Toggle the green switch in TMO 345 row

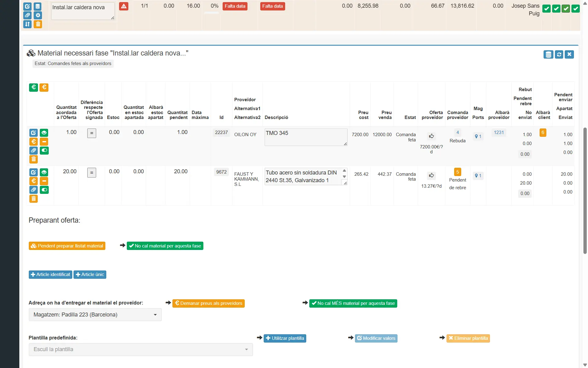pyautogui.click(x=44, y=150)
